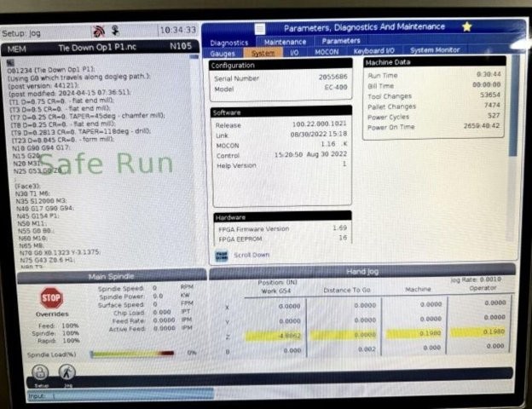Click the Scroll Down page icon

(222, 256)
